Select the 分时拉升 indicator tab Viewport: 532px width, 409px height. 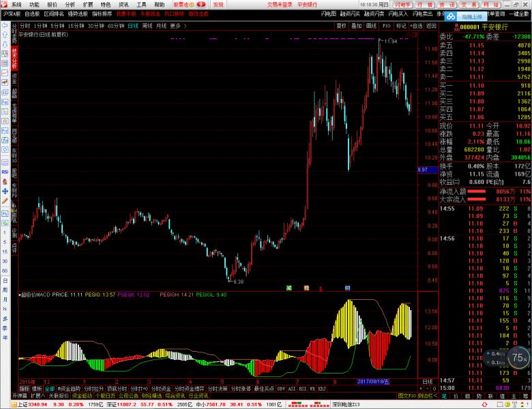pyautogui.click(x=93, y=389)
